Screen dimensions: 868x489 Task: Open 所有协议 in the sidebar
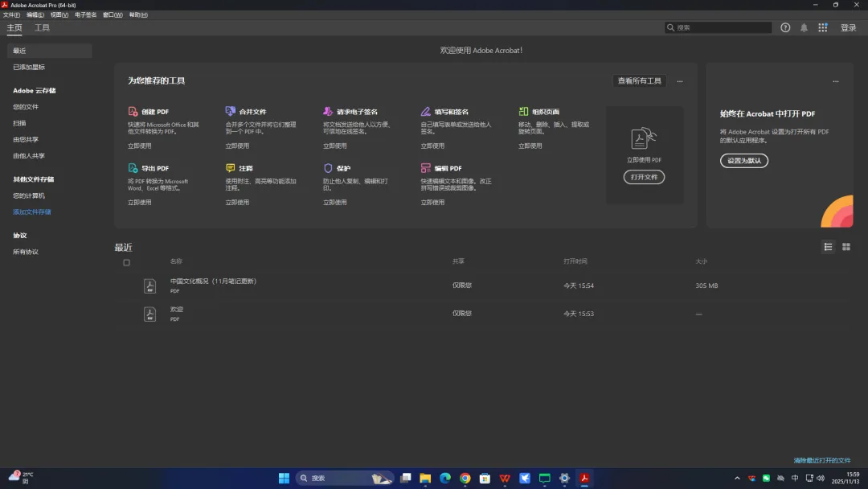[x=26, y=252]
